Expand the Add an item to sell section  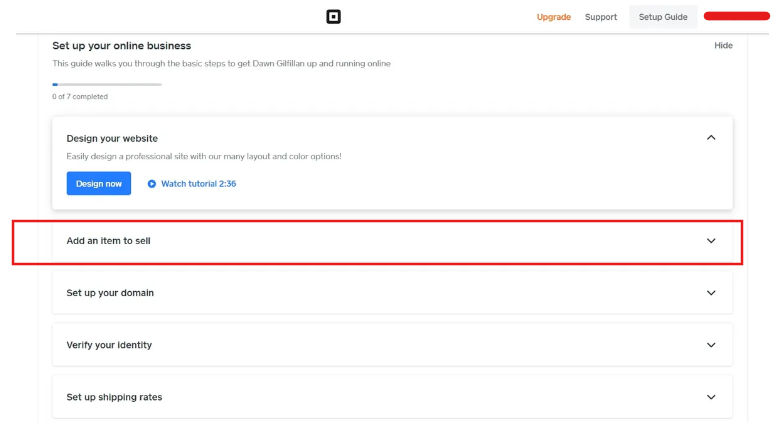(x=711, y=241)
